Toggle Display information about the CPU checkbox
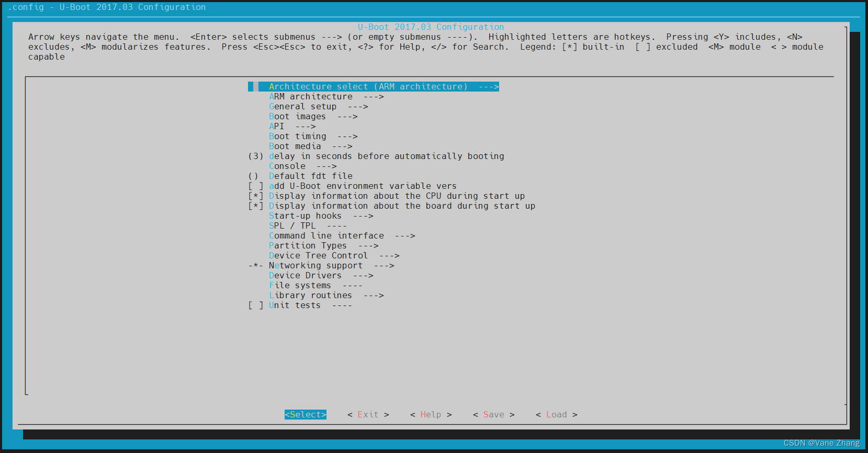 256,196
